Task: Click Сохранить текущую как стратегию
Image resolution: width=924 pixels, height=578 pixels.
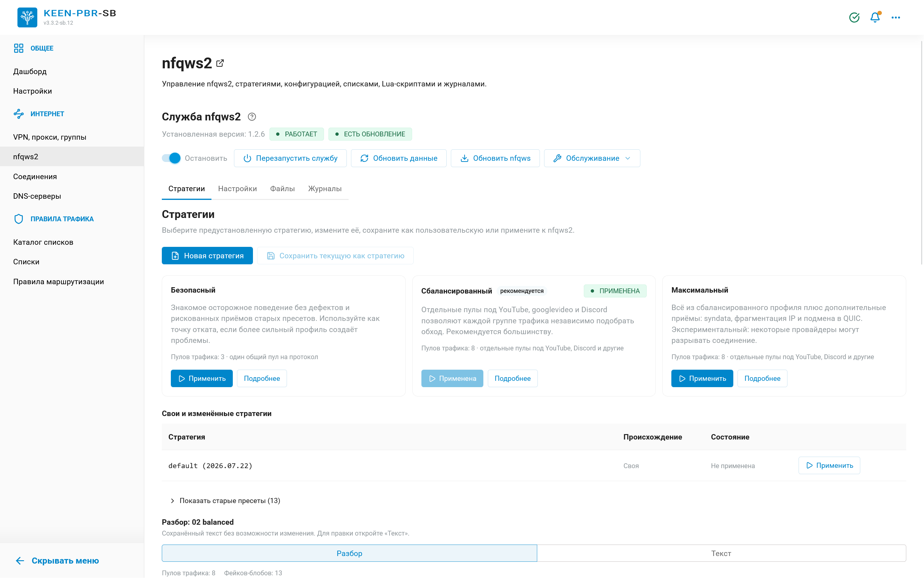Action: 335,256
